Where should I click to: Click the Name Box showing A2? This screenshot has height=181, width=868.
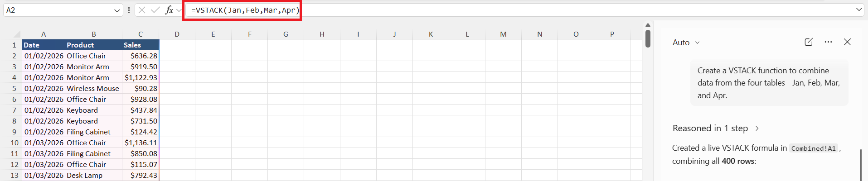pos(59,10)
